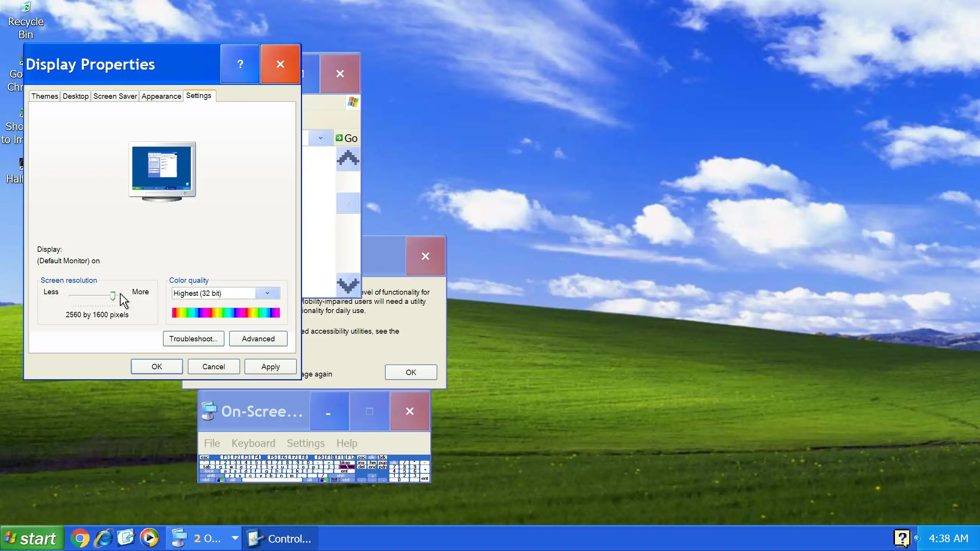The height and width of the screenshot is (551, 980).
Task: Expand the grouped taskbar button arrow
Action: point(235,538)
